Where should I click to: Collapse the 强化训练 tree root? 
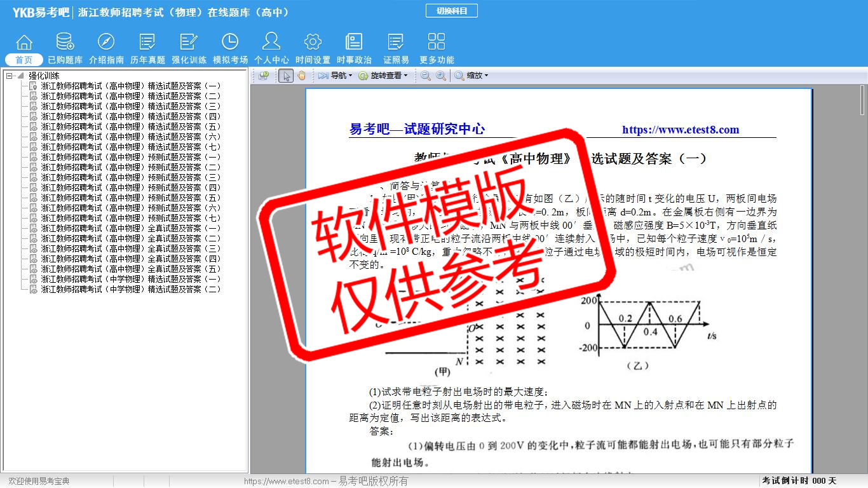point(10,76)
